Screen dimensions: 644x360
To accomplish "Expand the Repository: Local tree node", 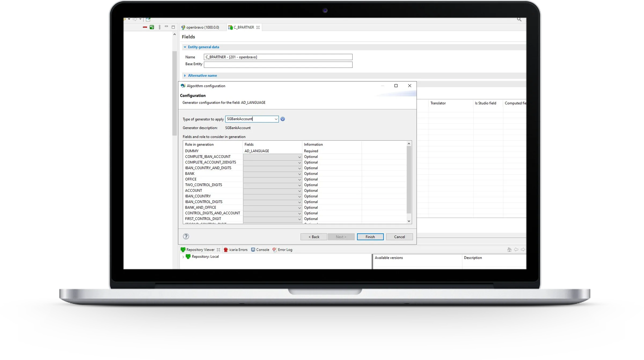I will 183,257.
